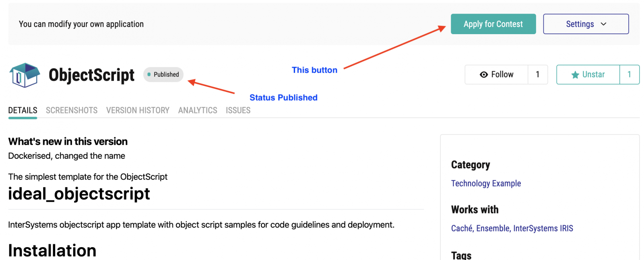Click the green dot in Published badge
Screen dimensions: 644x260
tap(149, 74)
